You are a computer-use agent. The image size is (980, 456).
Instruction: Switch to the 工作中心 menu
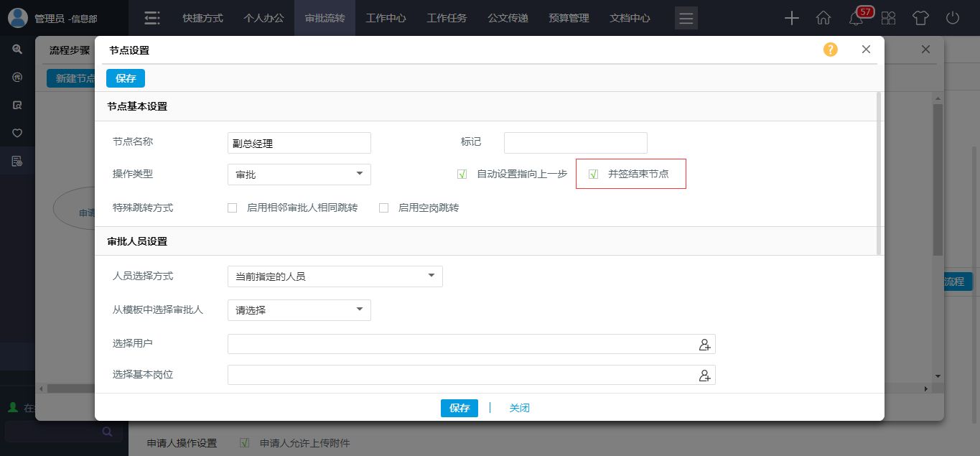click(386, 18)
